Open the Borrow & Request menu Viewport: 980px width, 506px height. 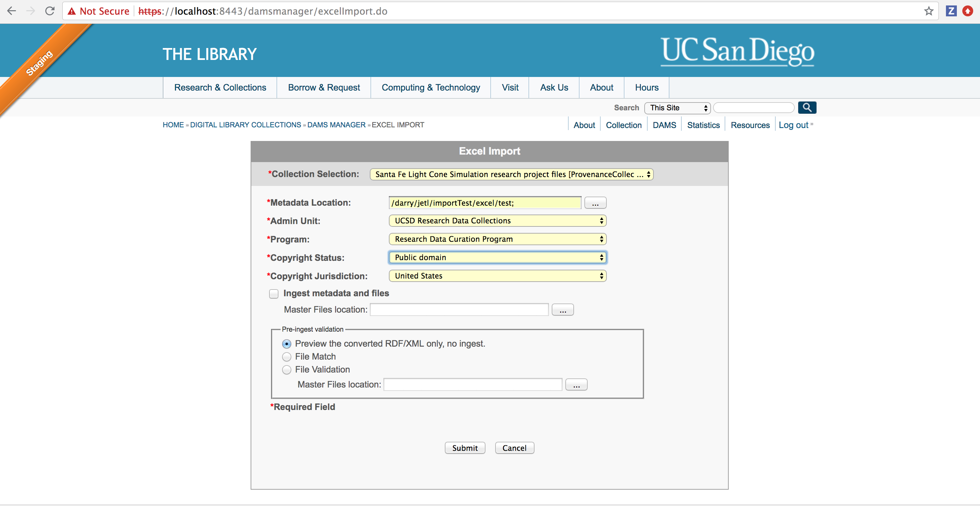323,87
